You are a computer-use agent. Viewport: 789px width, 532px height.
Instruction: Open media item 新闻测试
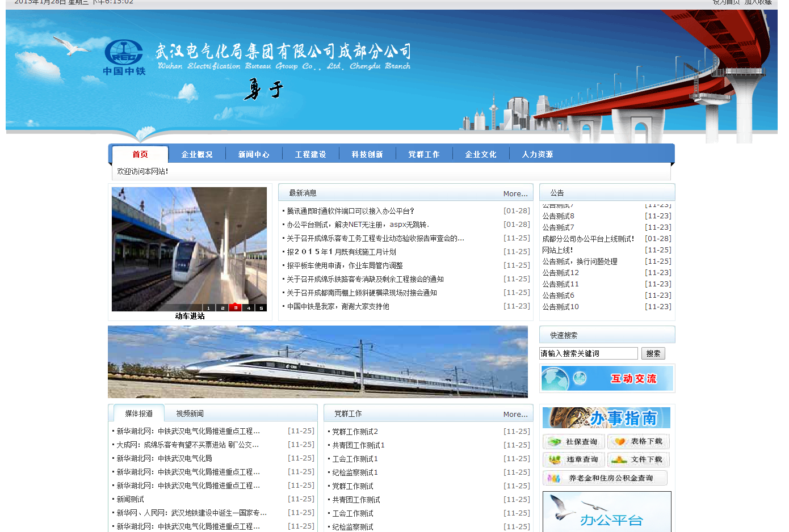130,499
